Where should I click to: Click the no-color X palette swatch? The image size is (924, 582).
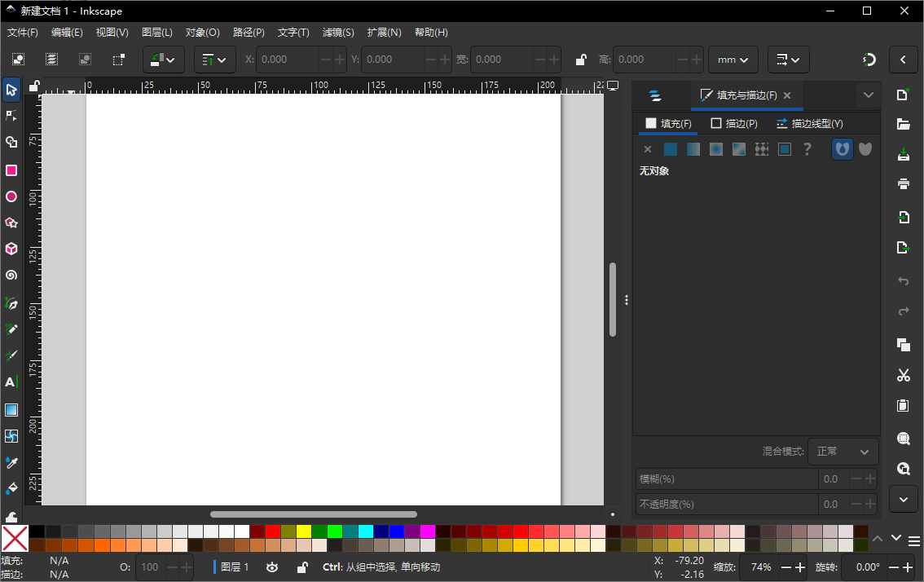15,538
